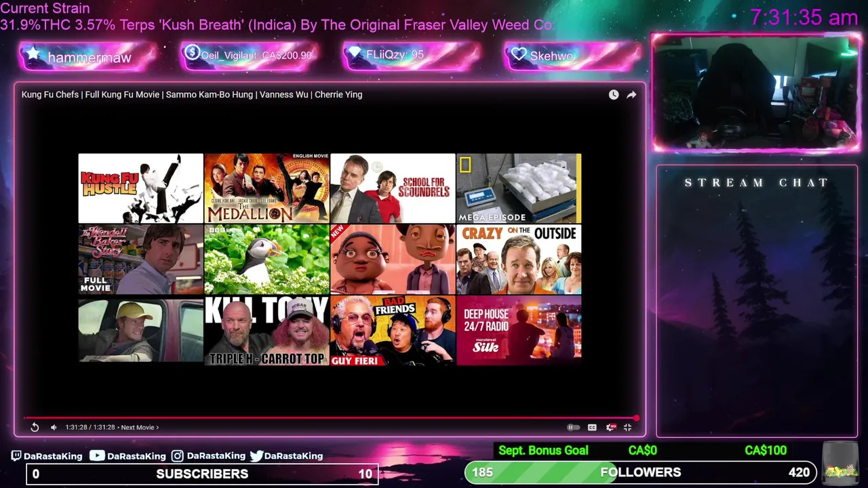Click the Watch Later clock icon
This screenshot has height=488, width=868.
tap(614, 95)
